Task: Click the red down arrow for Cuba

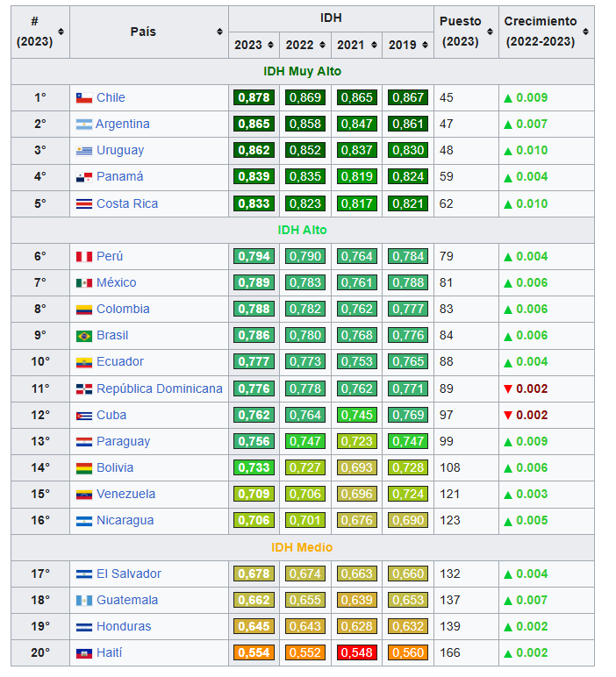Action: [508, 416]
